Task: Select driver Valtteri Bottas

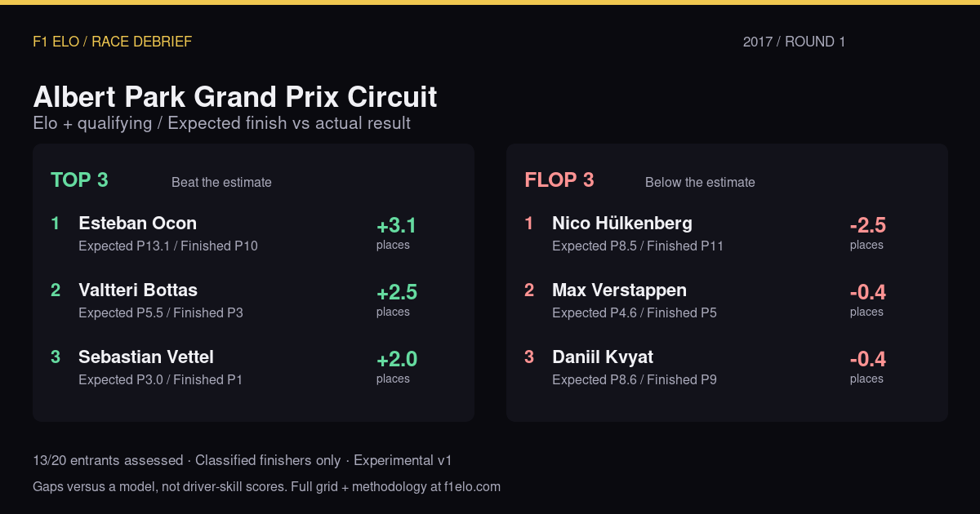Action: [x=138, y=290]
